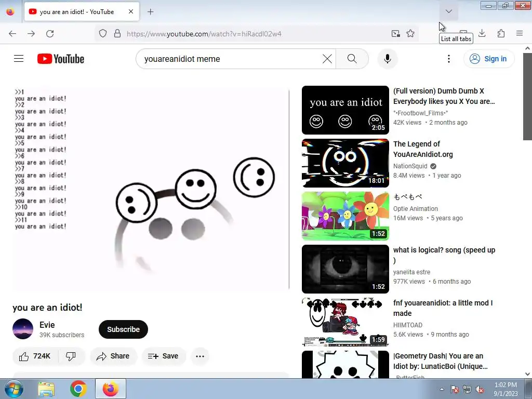Open the network tray icon
The image size is (532, 399).
[x=467, y=389]
